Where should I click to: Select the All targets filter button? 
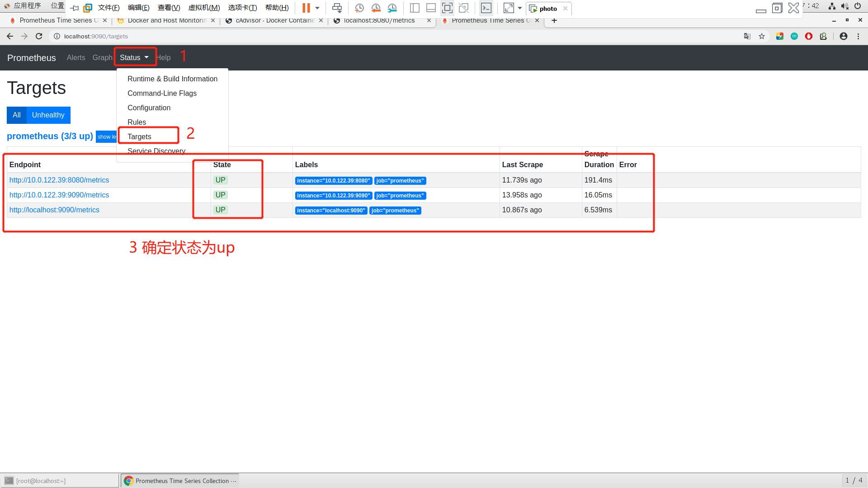point(17,115)
